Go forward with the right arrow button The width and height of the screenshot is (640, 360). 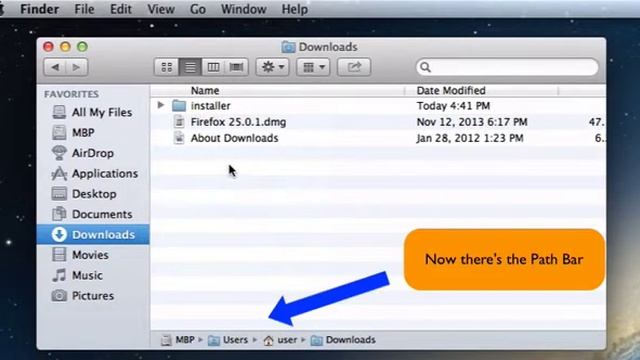(76, 67)
